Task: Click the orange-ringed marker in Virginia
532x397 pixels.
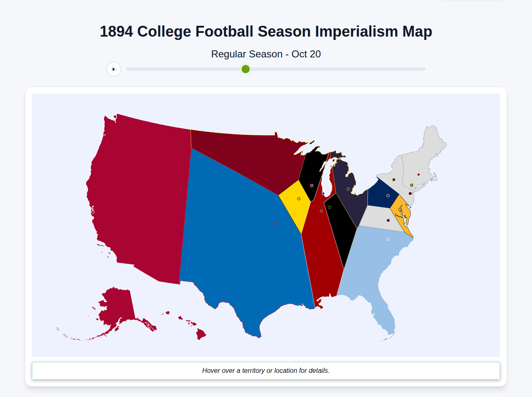Action: (388, 221)
